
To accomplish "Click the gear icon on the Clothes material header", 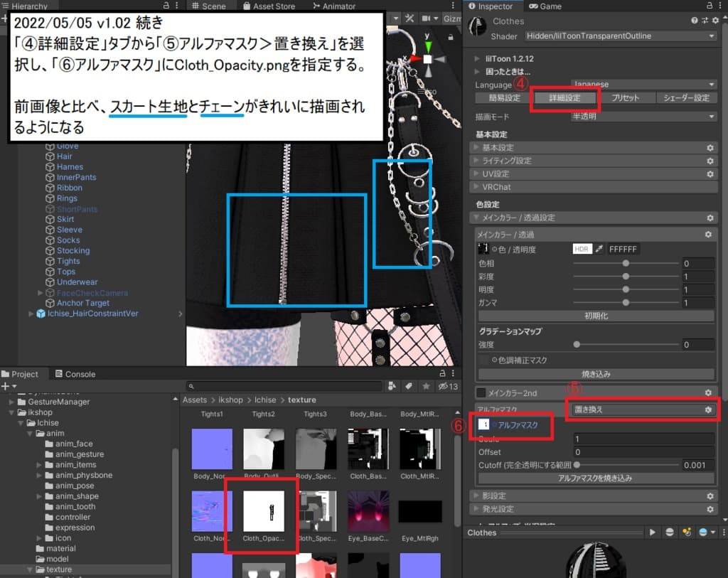I will point(716,20).
